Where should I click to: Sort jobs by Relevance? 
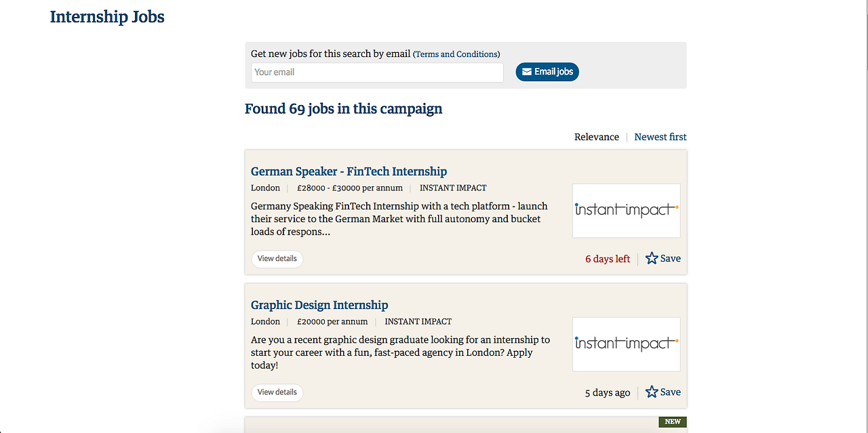point(596,137)
